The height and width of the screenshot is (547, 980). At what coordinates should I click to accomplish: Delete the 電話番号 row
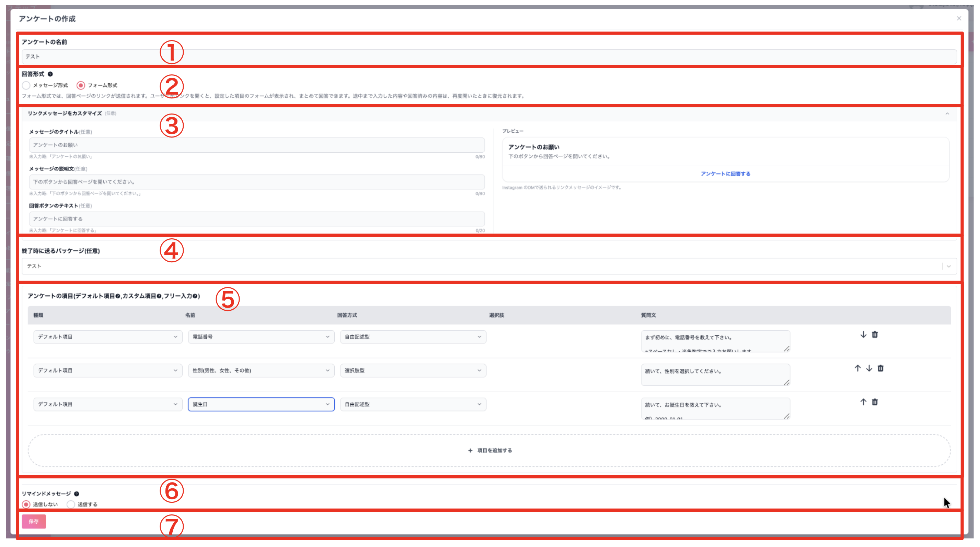tap(875, 334)
